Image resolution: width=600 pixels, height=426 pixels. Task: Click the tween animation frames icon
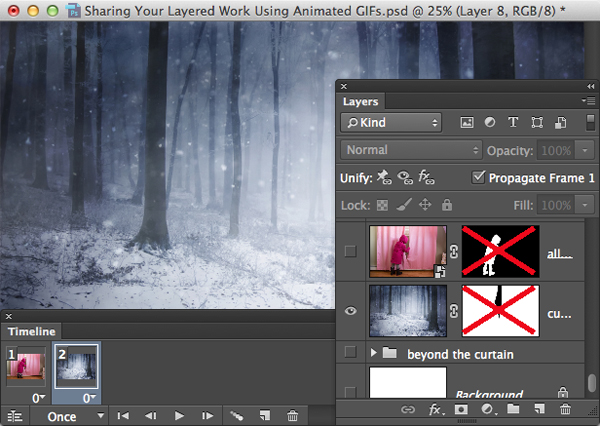point(237,416)
